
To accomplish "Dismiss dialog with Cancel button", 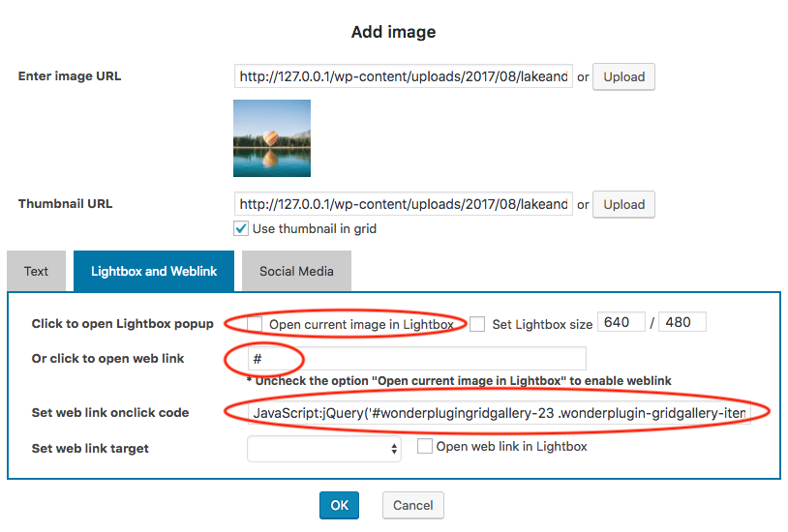I will click(413, 505).
